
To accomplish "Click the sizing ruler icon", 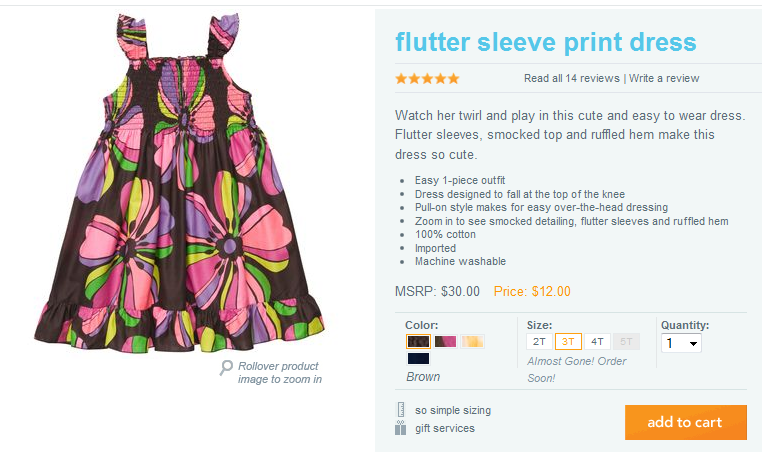I will [x=401, y=409].
